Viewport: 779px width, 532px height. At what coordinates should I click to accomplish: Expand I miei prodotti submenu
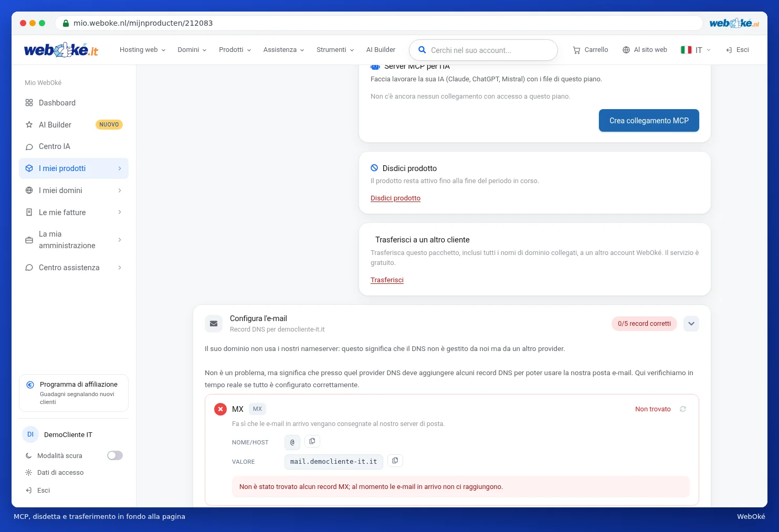120,168
